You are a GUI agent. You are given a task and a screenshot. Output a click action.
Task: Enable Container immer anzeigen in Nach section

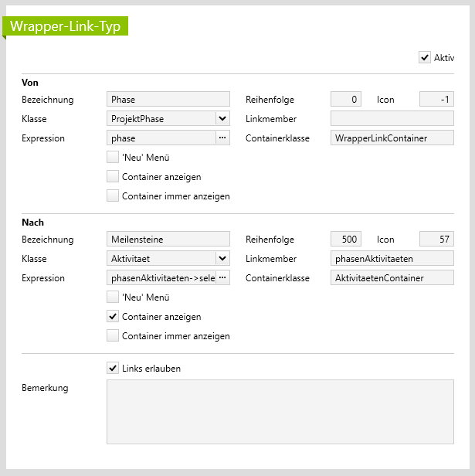113,336
